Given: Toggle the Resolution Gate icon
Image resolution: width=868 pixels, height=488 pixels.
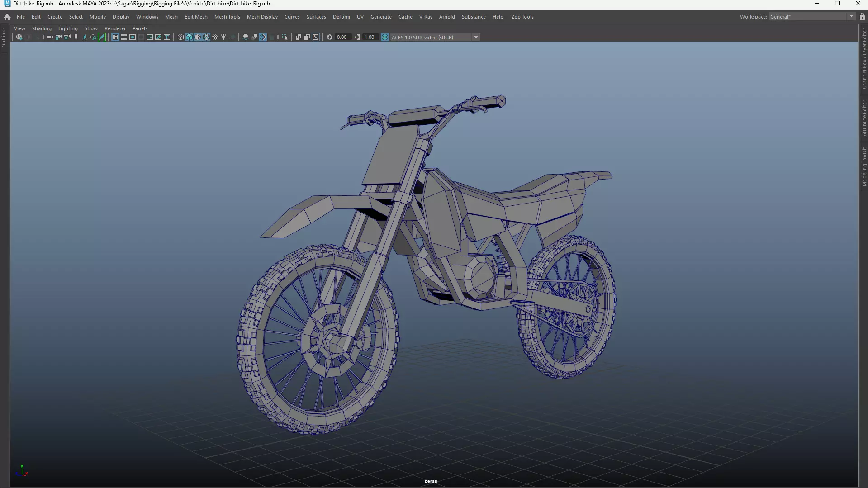Looking at the screenshot, I should (133, 37).
